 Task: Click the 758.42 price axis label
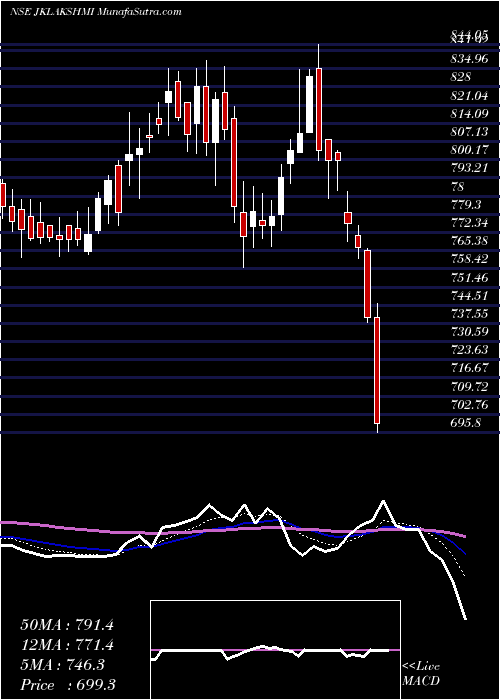[x=469, y=259]
